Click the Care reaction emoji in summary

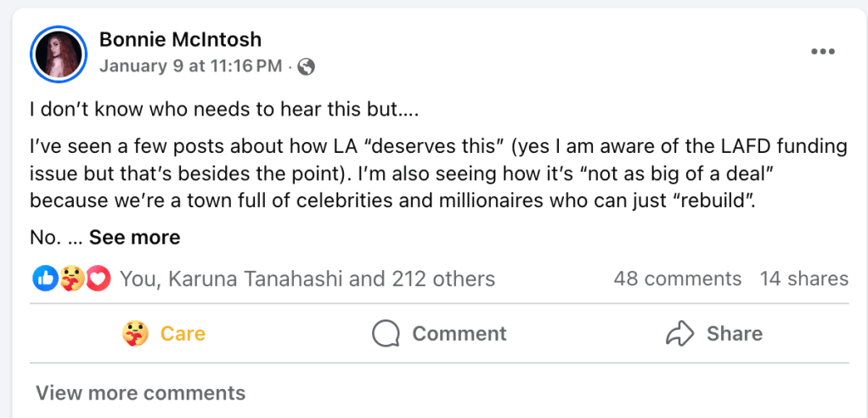tap(72, 278)
